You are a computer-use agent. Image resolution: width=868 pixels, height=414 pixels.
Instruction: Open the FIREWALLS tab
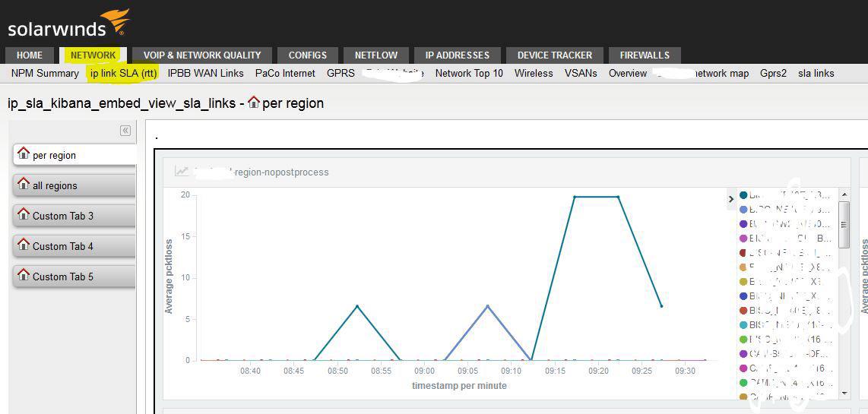pyautogui.click(x=645, y=55)
